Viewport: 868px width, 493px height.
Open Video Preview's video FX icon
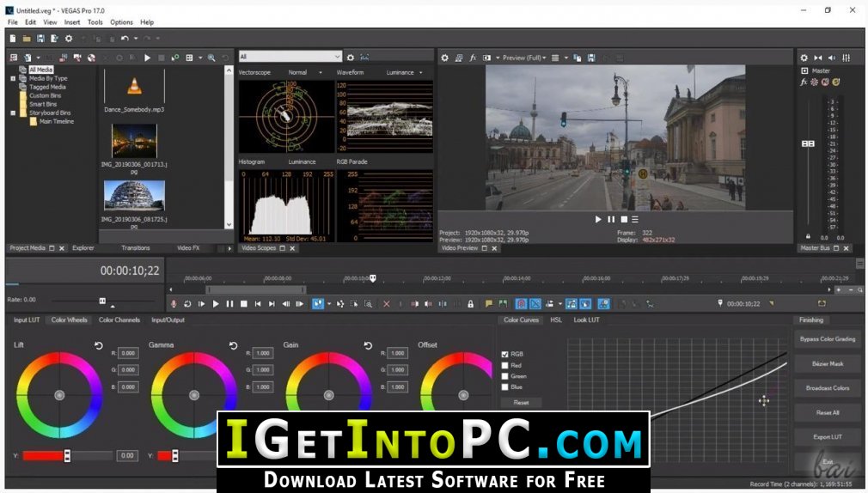coord(473,58)
